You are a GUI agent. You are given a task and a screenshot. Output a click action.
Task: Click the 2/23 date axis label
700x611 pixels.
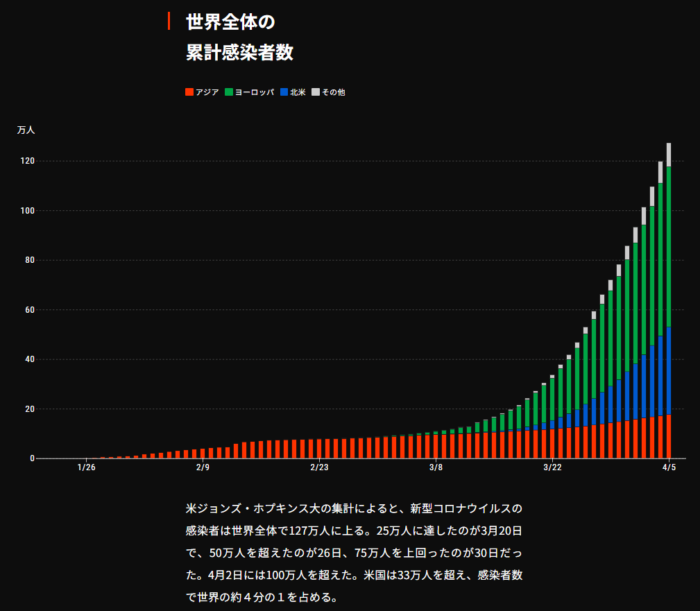[319, 467]
